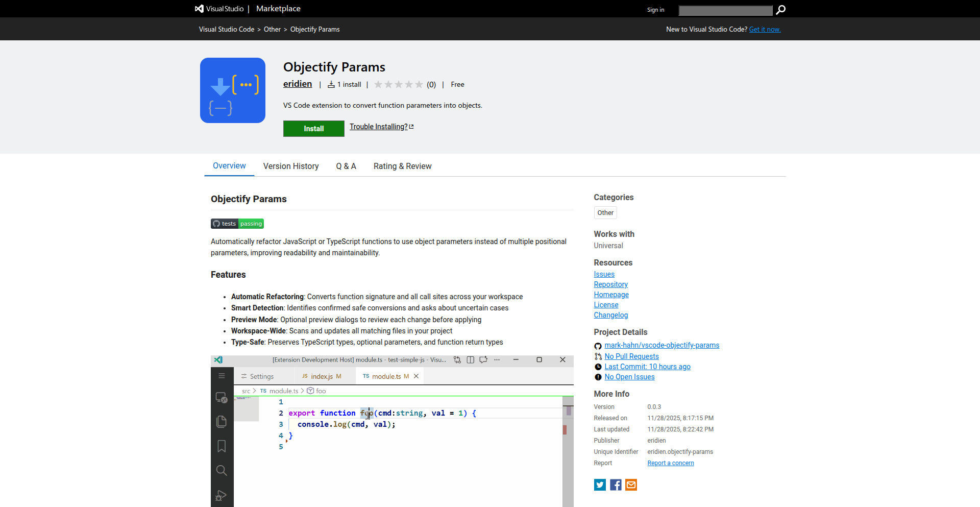The image size is (980, 507).
Task: Click the Visual Studio logo in header
Action: coord(219,9)
